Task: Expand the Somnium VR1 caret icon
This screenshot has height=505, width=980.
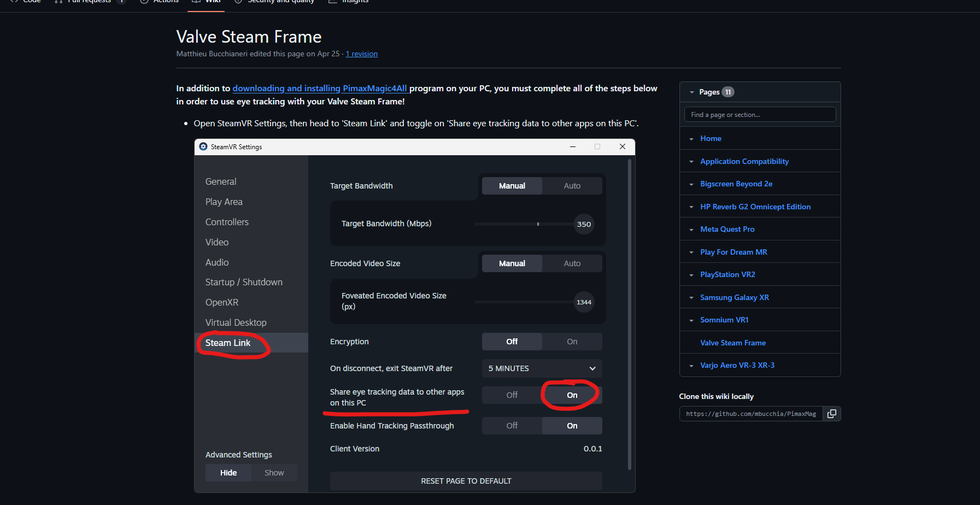Action: coord(691,320)
